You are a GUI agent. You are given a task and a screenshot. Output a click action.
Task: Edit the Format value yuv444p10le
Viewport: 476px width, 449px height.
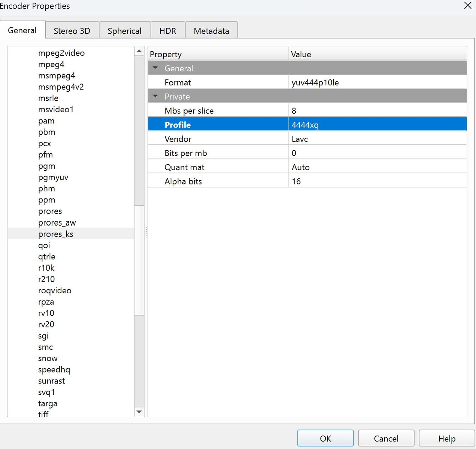tap(377, 82)
